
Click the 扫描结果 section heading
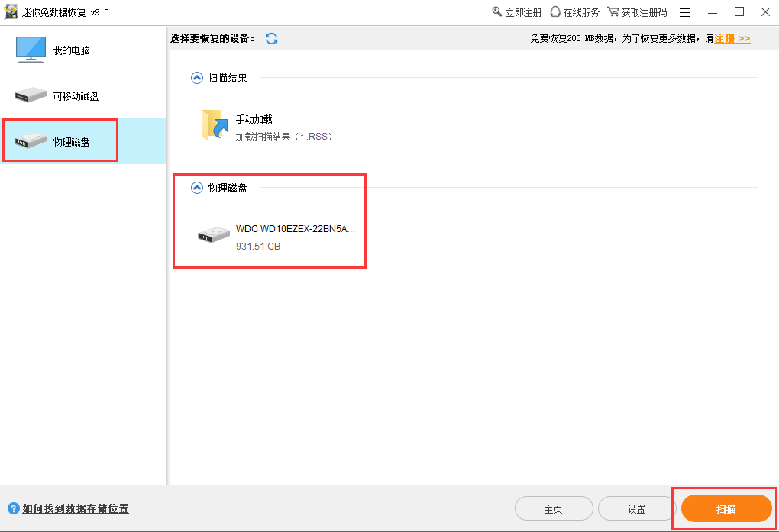point(228,78)
